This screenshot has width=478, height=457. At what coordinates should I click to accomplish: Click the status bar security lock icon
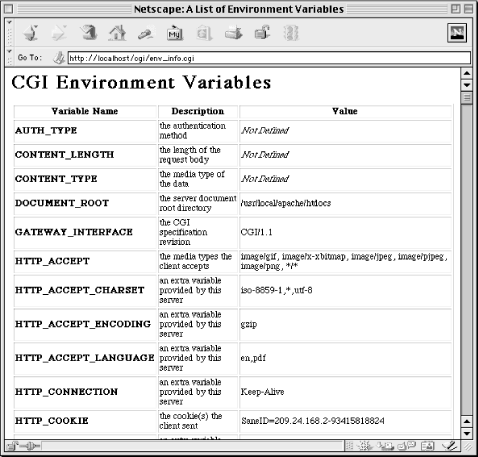tap(13, 446)
